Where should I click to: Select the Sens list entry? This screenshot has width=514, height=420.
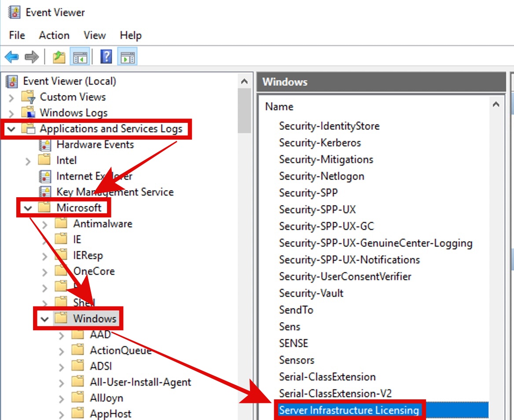pyautogui.click(x=290, y=327)
